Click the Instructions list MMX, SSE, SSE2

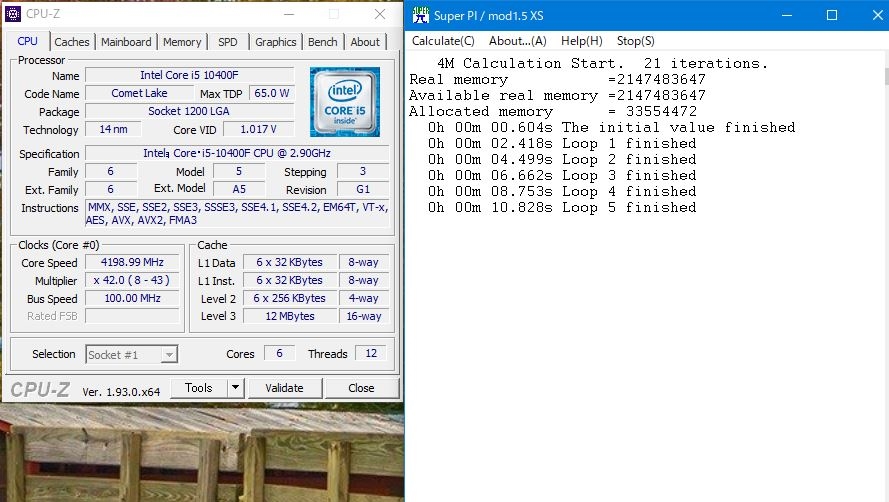coord(238,214)
